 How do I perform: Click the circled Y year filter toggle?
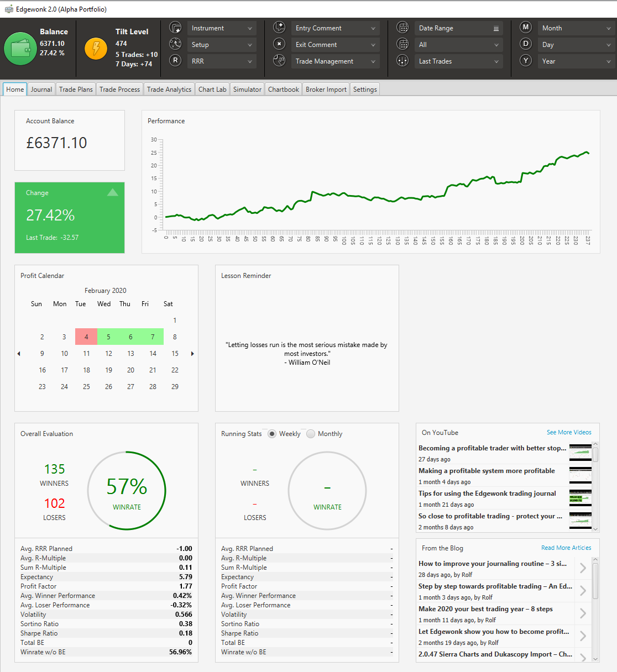point(526,60)
